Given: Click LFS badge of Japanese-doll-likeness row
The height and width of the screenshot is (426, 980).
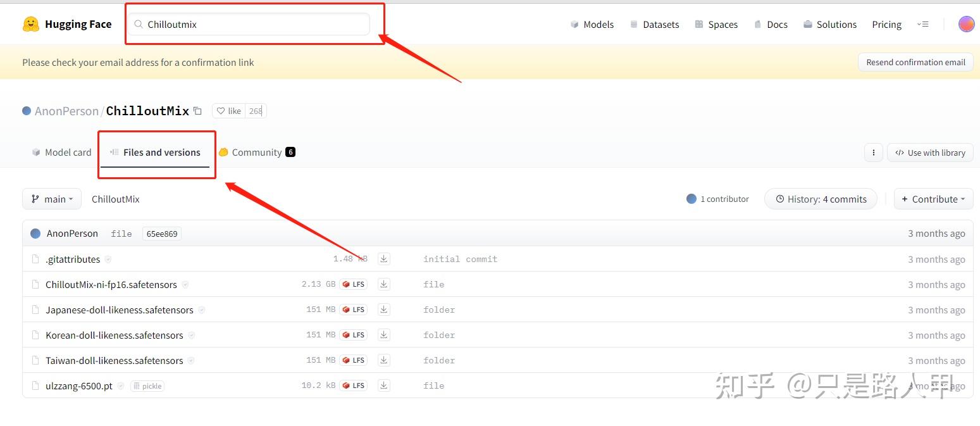Looking at the screenshot, I should [353, 310].
